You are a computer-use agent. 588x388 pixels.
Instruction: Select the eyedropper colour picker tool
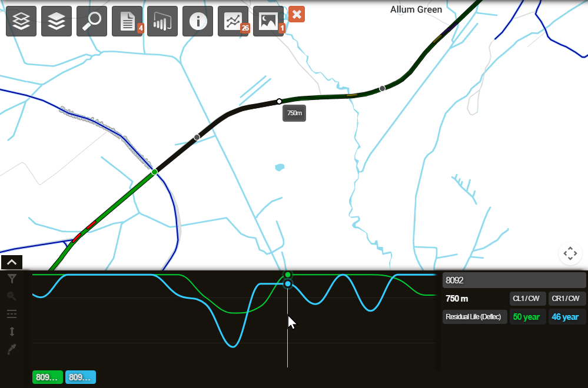[x=12, y=349]
